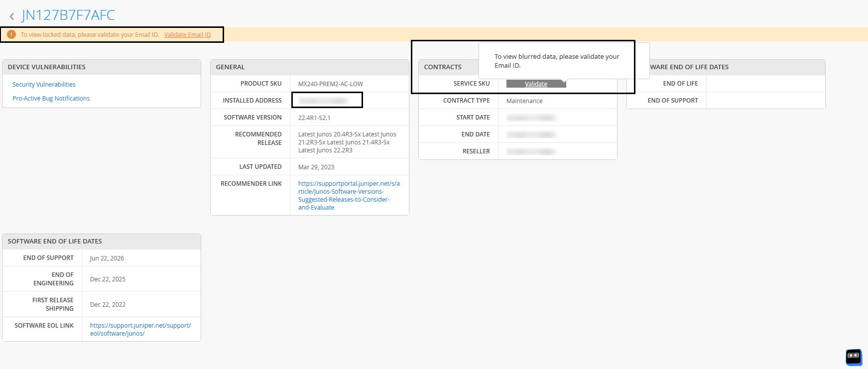This screenshot has width=868, height=369.
Task: Click the Recommender Link label
Action: (x=251, y=184)
